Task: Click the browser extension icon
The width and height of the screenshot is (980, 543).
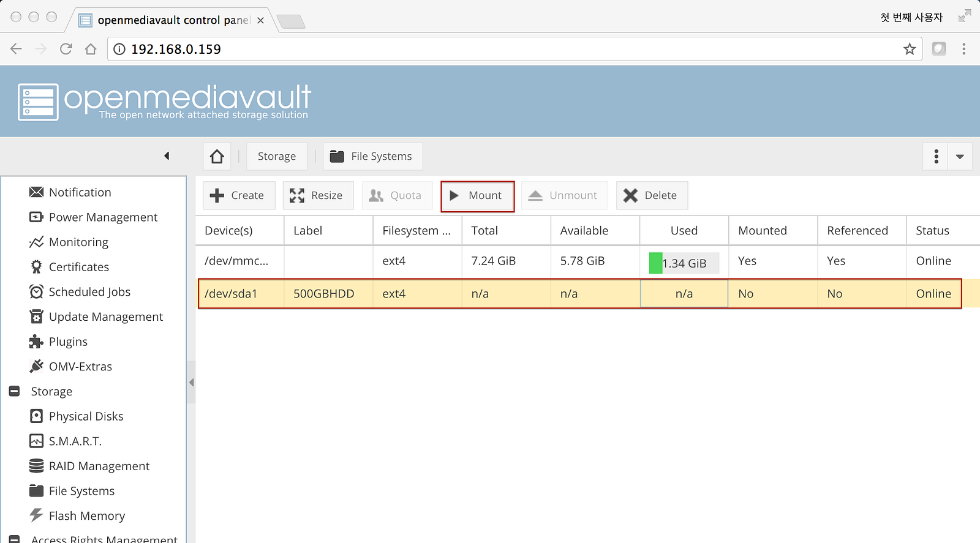Action: (x=939, y=49)
